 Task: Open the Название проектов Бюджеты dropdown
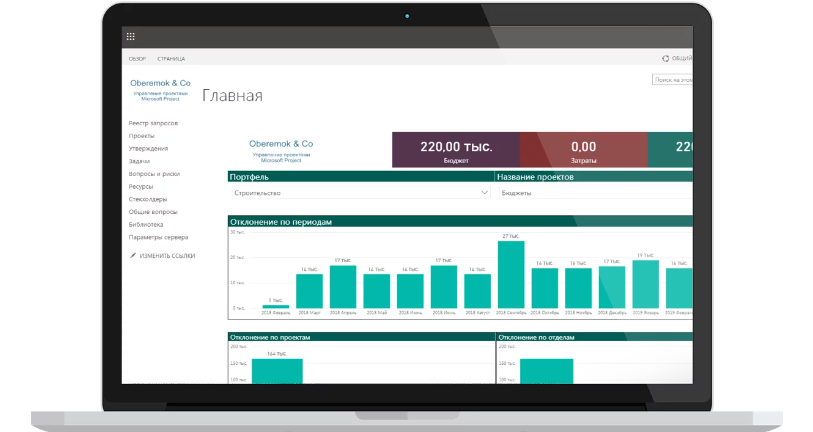coord(596,193)
